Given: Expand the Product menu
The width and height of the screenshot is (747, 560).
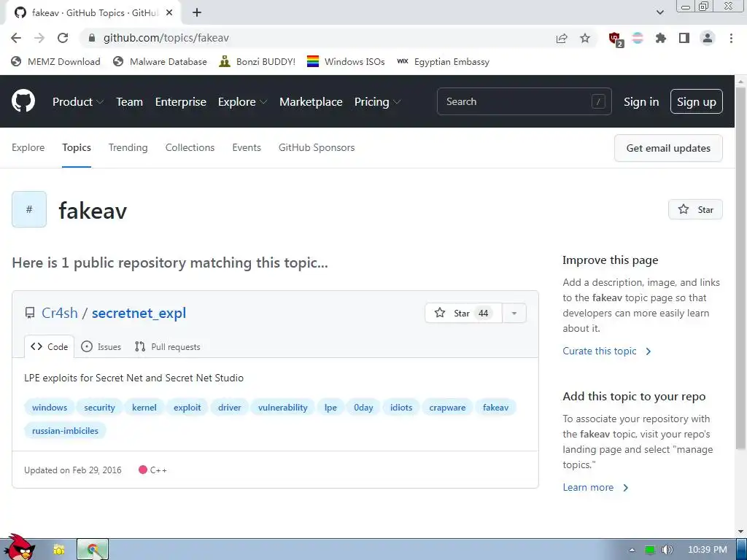Looking at the screenshot, I should click(77, 102).
